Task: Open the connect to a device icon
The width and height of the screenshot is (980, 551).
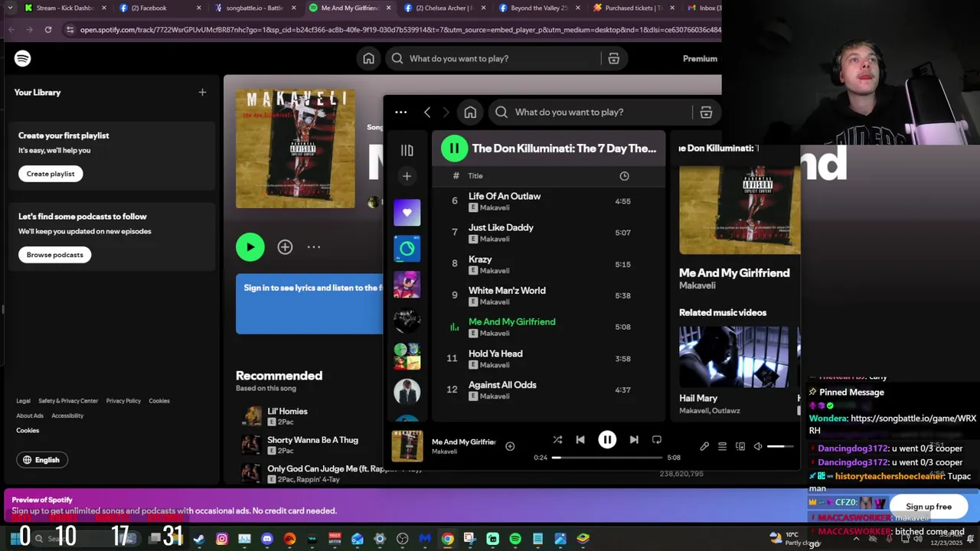Action: pyautogui.click(x=740, y=446)
